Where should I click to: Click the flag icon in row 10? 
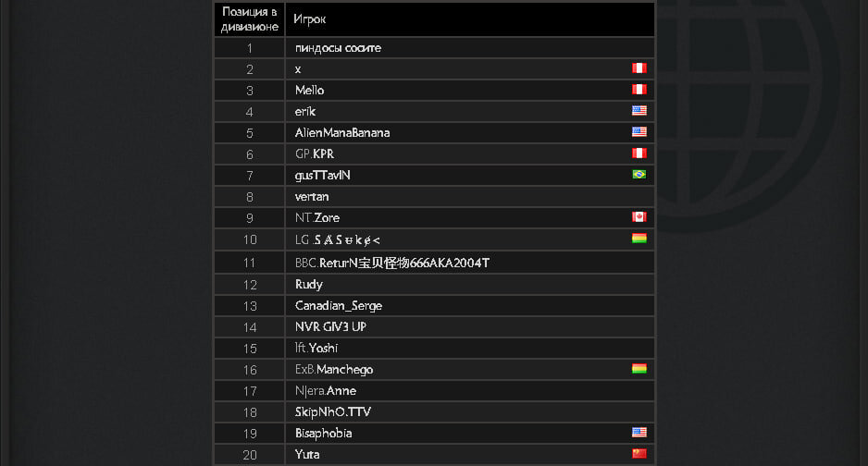(x=639, y=239)
